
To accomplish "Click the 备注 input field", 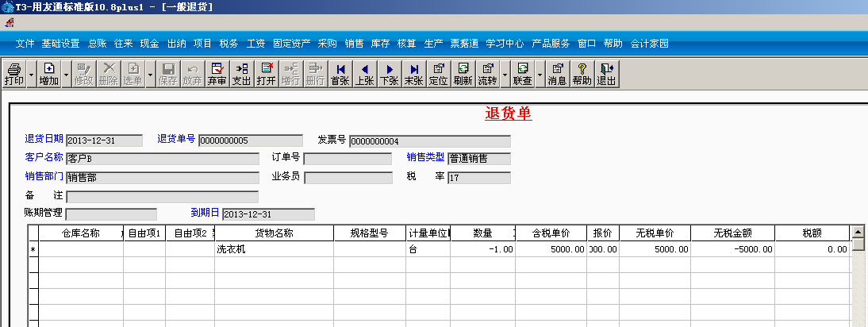I will (x=162, y=197).
